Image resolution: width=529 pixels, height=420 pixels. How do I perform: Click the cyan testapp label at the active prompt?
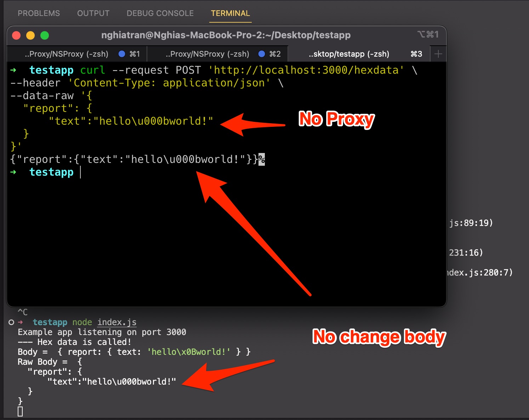[51, 172]
